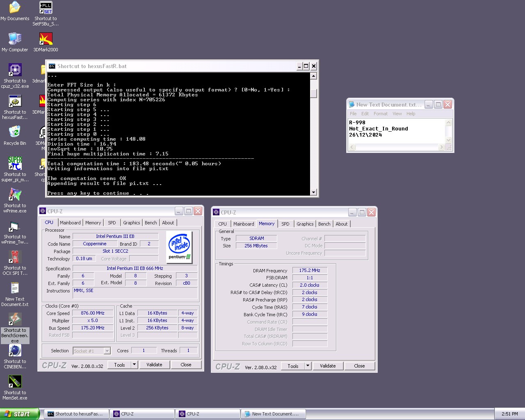Click the Notepad window title bar icon
525x420 pixels.
coord(352,105)
